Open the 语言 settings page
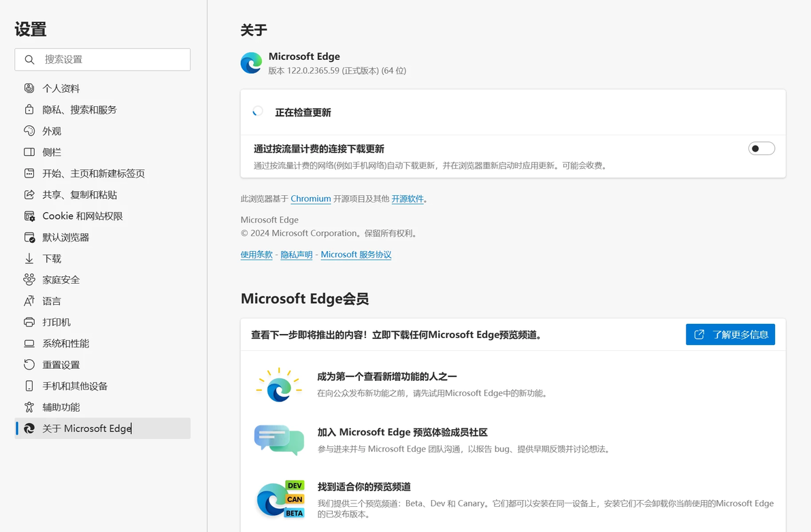This screenshot has width=811, height=532. click(x=103, y=301)
